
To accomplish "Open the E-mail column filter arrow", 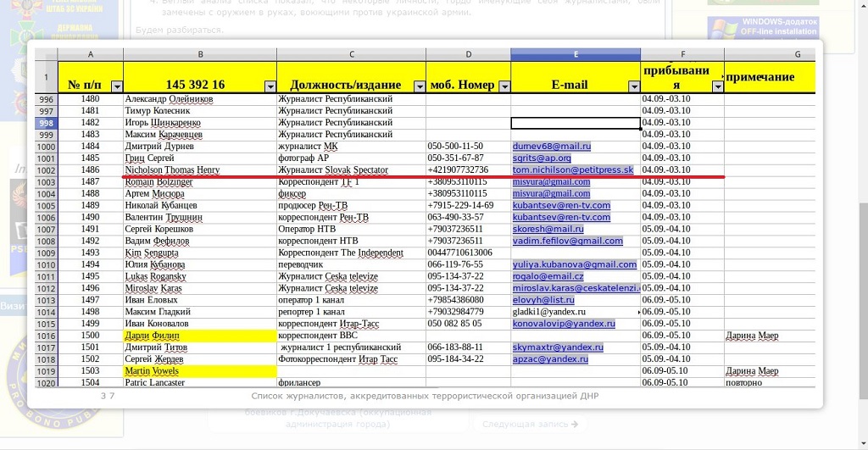I will coord(634,86).
